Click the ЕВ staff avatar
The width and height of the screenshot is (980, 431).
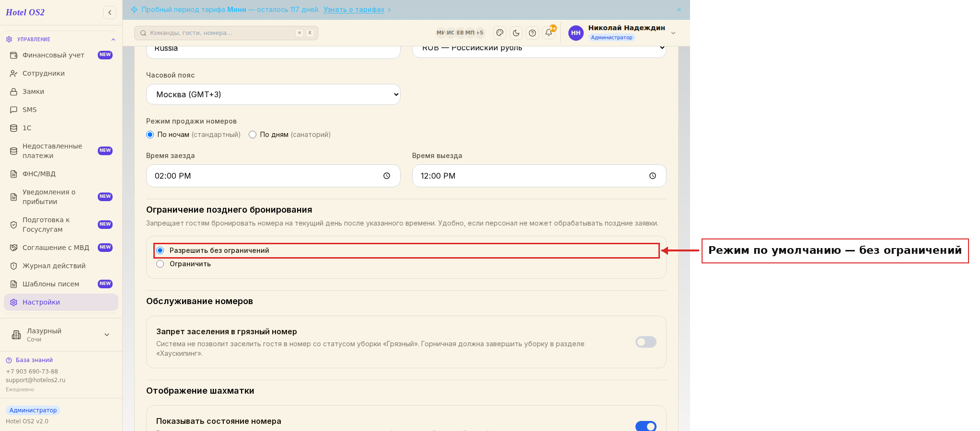(460, 33)
